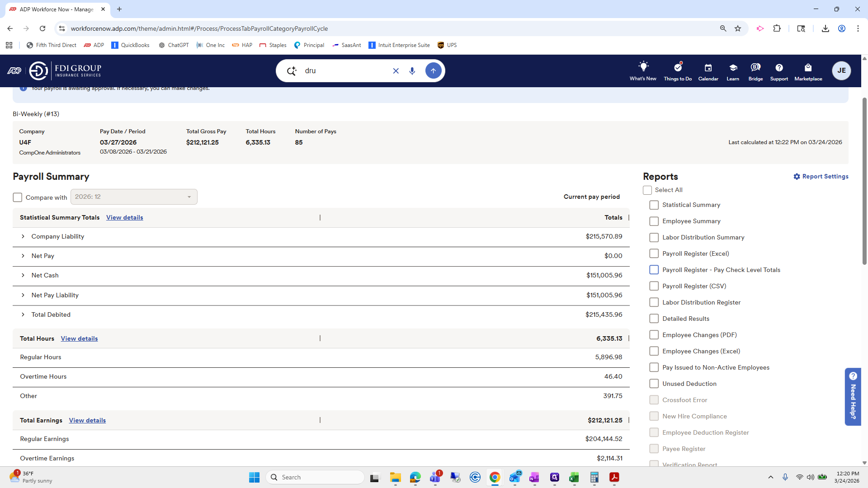Open Excel from the taskbar
Screen dimensions: 868x488
[x=575, y=477]
